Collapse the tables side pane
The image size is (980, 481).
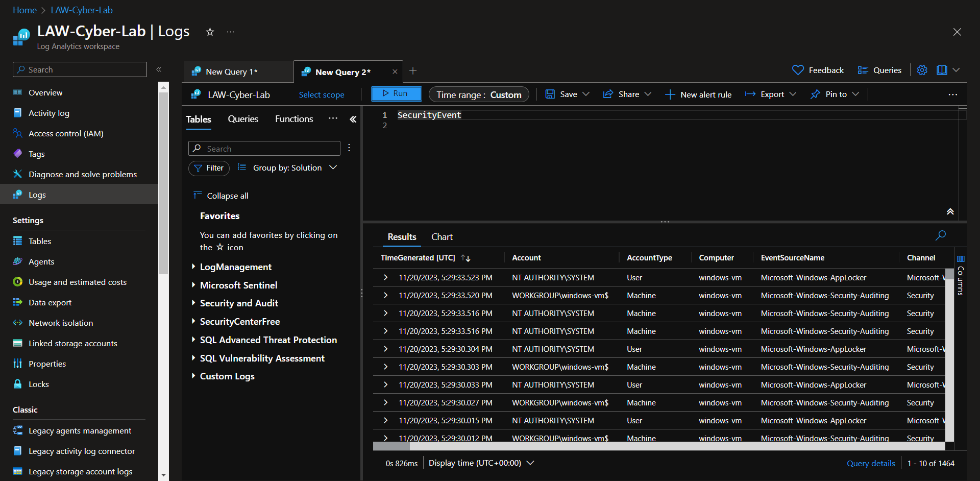click(x=353, y=119)
